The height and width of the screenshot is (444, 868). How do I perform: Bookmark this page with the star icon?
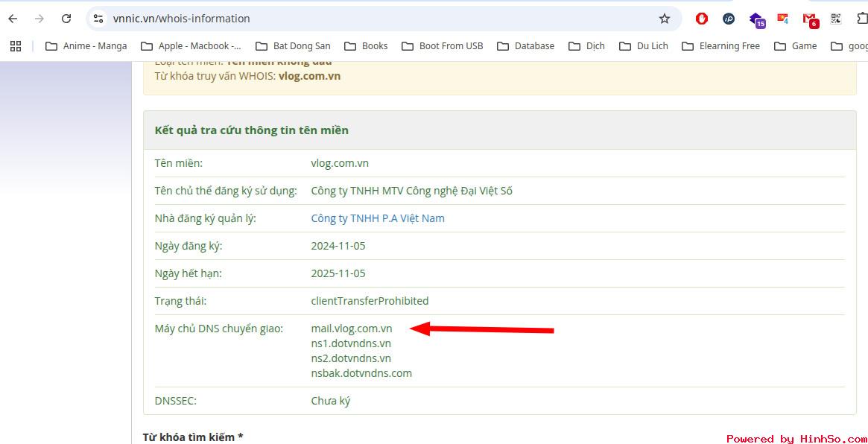665,19
